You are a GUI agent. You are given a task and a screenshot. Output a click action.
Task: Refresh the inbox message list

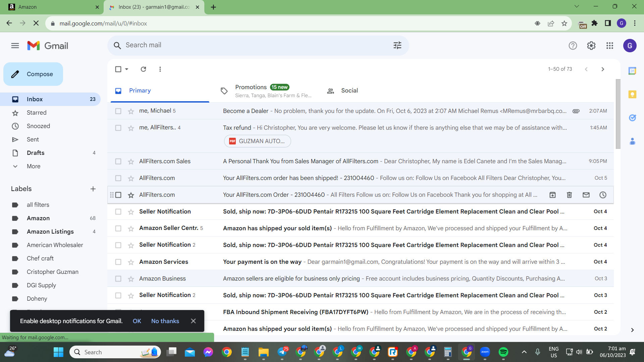coord(144,69)
